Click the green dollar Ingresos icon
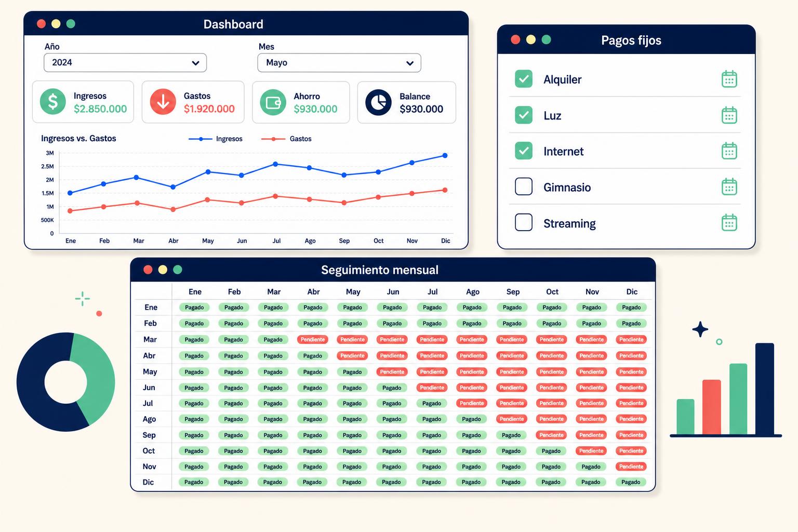Image resolution: width=798 pixels, height=532 pixels. coord(53,101)
